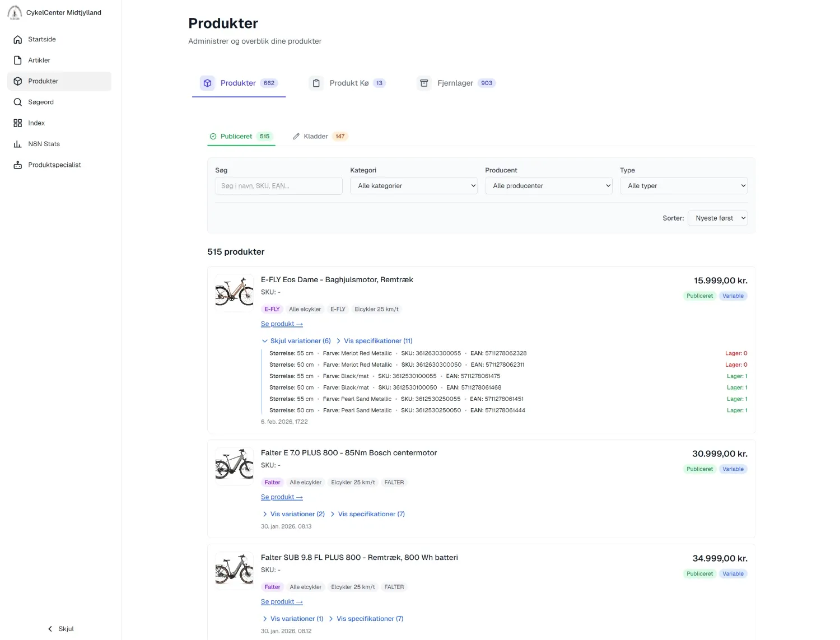Collapse E-FLY Eos variations with Skjul variationer

296,341
